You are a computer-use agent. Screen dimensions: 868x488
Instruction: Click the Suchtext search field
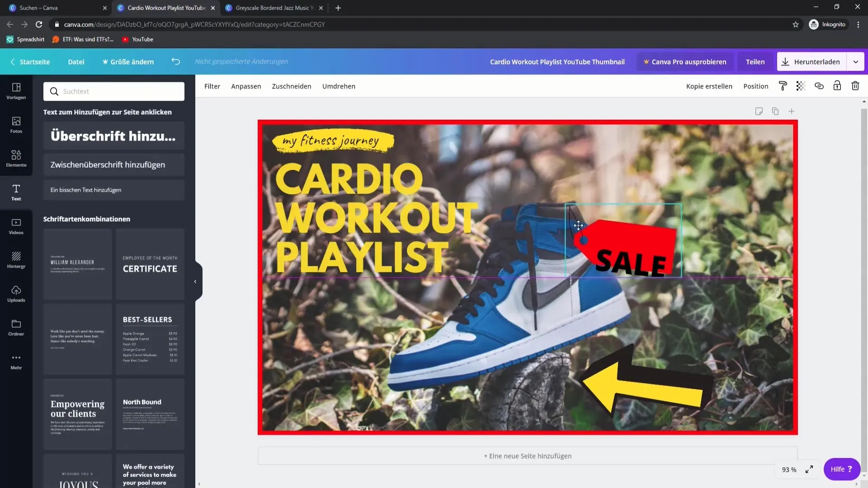[x=114, y=91]
